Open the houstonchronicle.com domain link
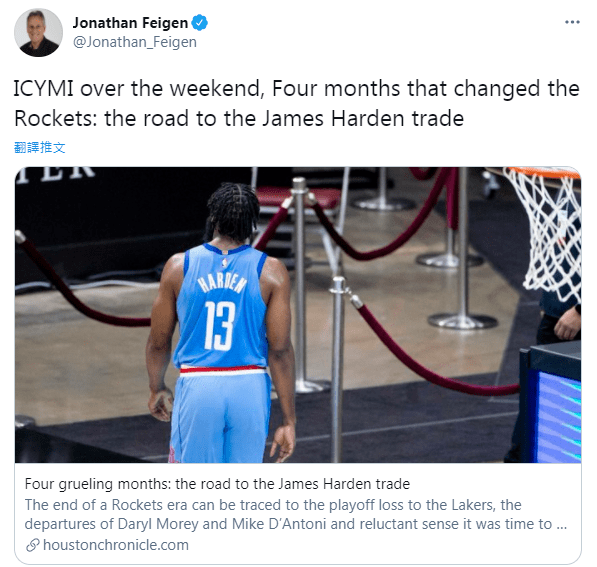The image size is (597, 567). [x=116, y=545]
